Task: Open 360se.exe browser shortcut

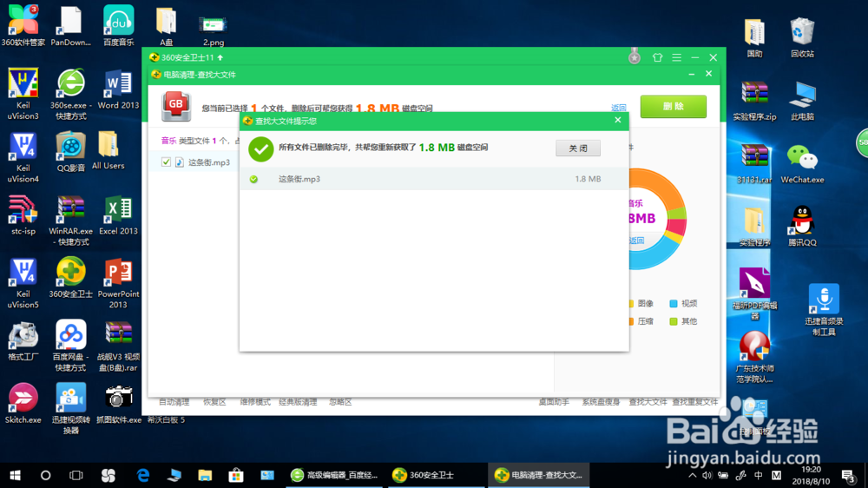Action: [71, 94]
